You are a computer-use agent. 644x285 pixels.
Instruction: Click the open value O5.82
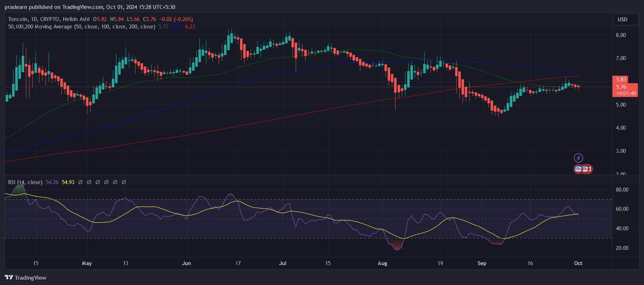(100, 19)
